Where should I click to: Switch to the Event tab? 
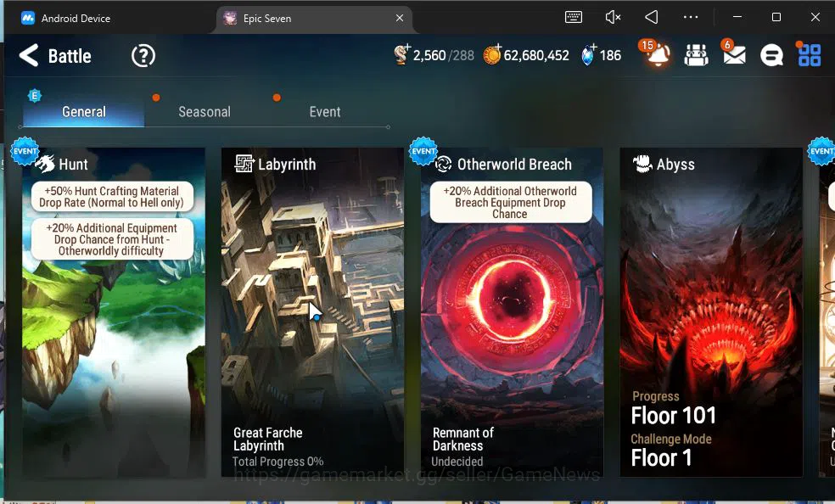tap(325, 112)
